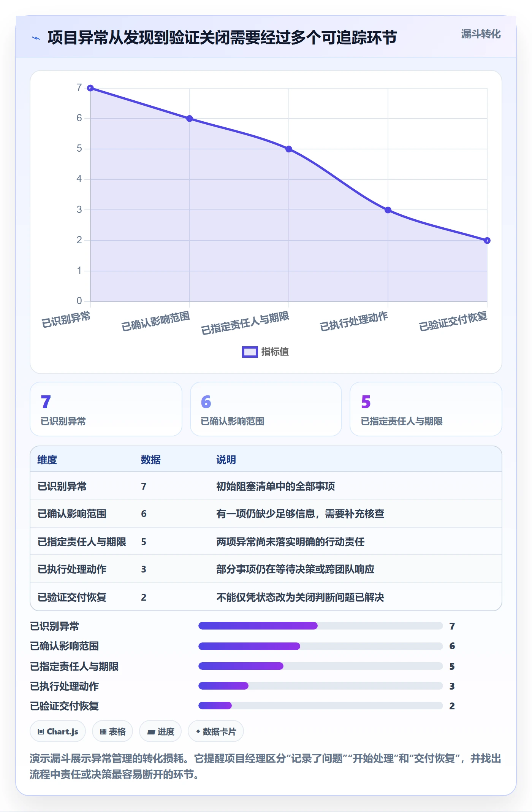Toggle the 指标值 legend swatch

click(x=250, y=352)
